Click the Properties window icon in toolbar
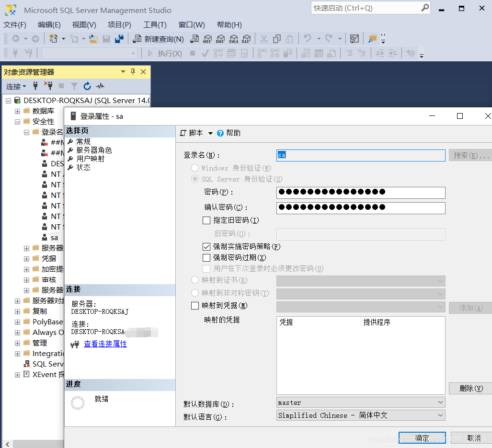This screenshot has width=492, height=448. click(x=354, y=39)
